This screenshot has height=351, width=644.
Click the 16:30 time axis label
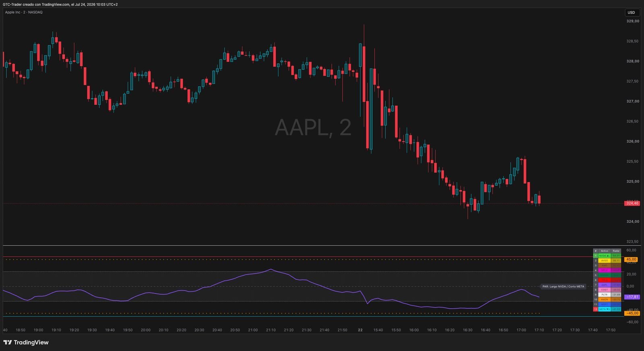tap(468, 330)
